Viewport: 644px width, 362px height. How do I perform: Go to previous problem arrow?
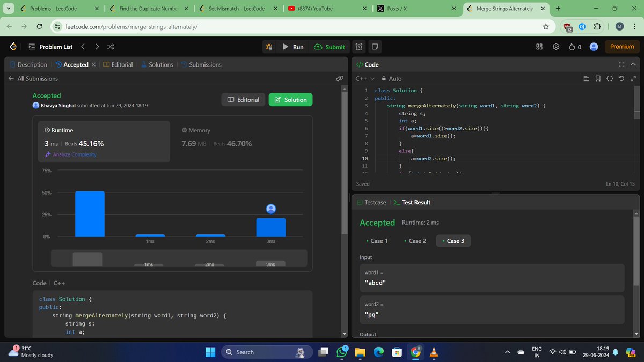(x=83, y=47)
